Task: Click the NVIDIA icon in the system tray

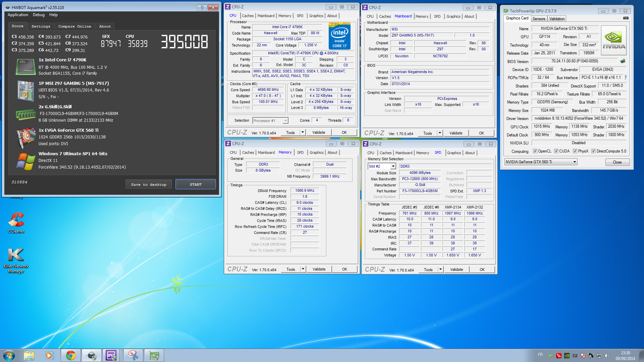Action: pos(567,355)
